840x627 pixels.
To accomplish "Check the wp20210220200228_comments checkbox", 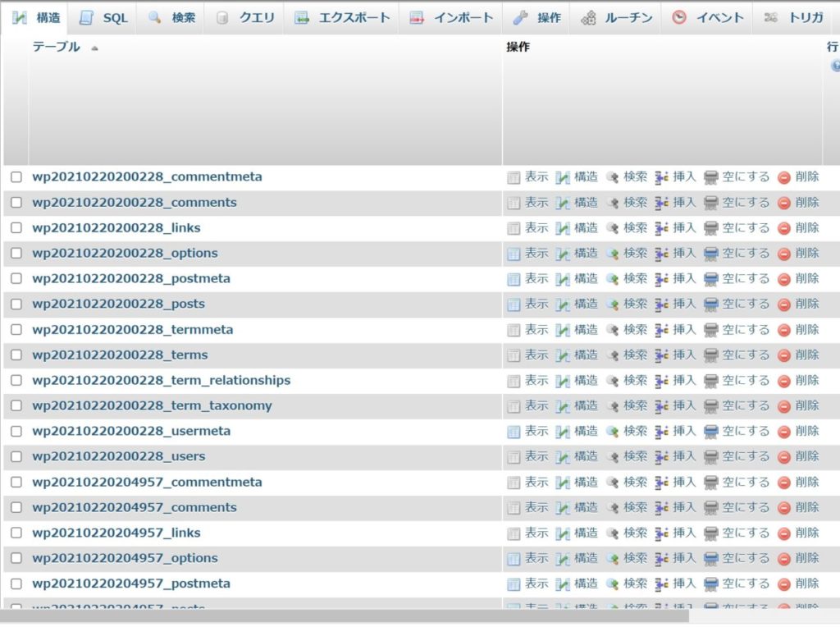I will [16, 203].
